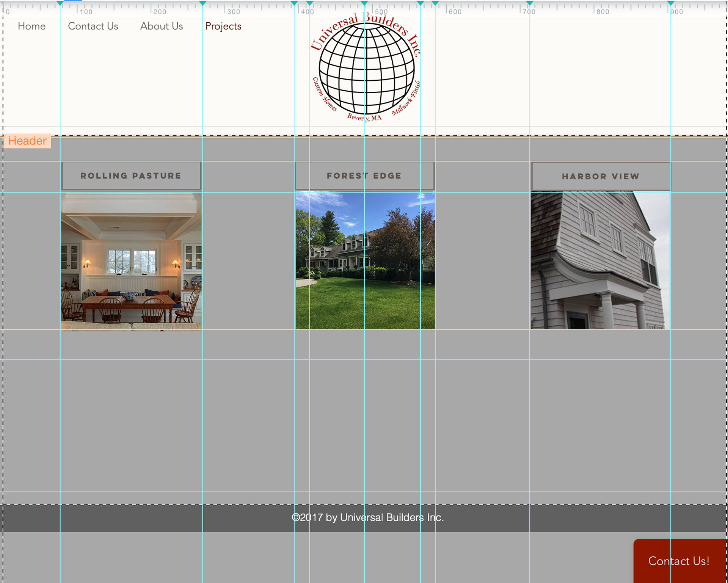
Task: Select the ruler guide marker at 700
Action: pos(530,3)
